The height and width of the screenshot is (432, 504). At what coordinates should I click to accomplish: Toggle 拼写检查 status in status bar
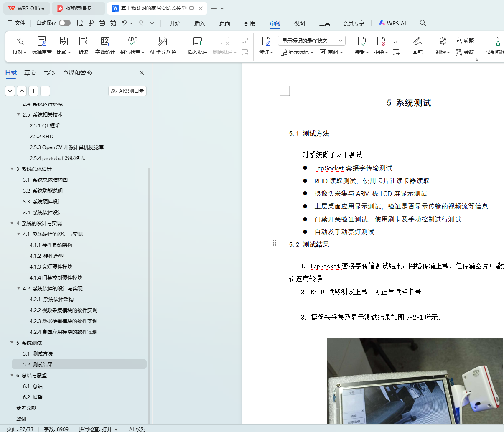(x=98, y=429)
